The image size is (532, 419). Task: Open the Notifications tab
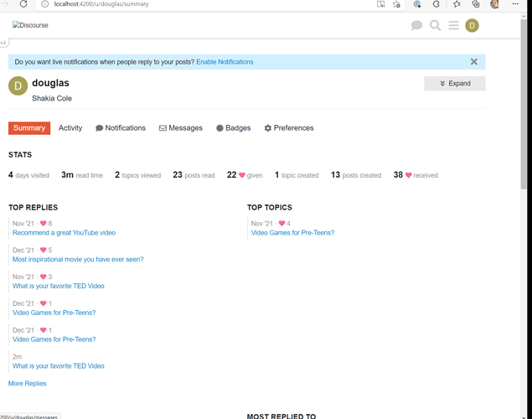(121, 128)
